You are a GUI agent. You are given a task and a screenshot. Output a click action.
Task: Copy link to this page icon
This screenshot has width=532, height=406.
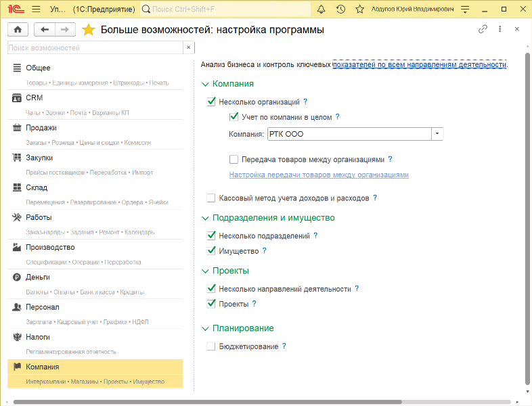pos(483,29)
